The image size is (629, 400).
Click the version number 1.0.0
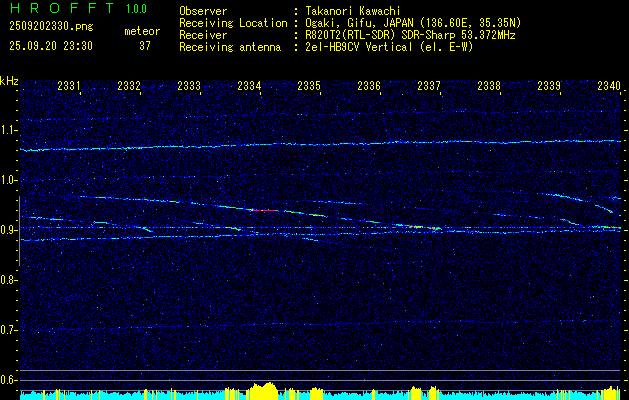[136, 9]
